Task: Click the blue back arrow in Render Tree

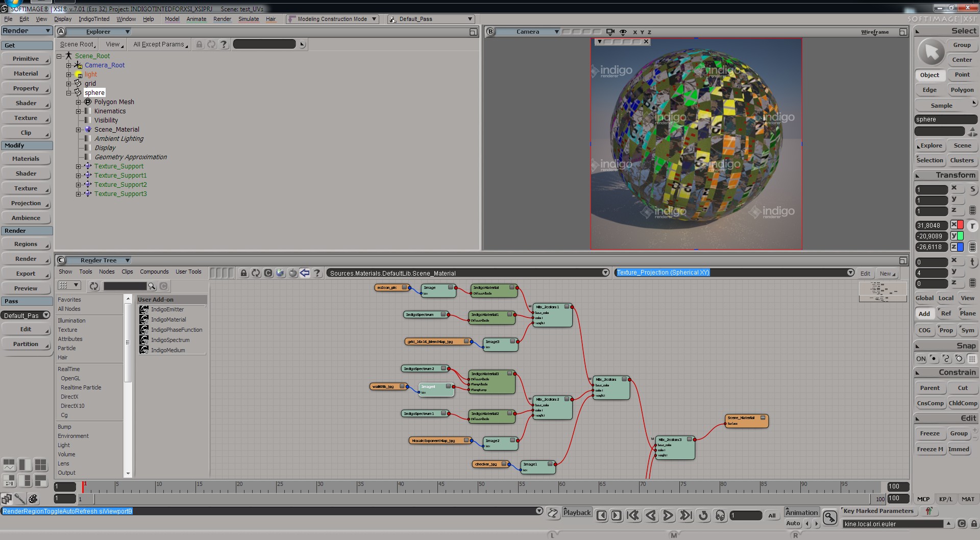Action: click(x=305, y=273)
